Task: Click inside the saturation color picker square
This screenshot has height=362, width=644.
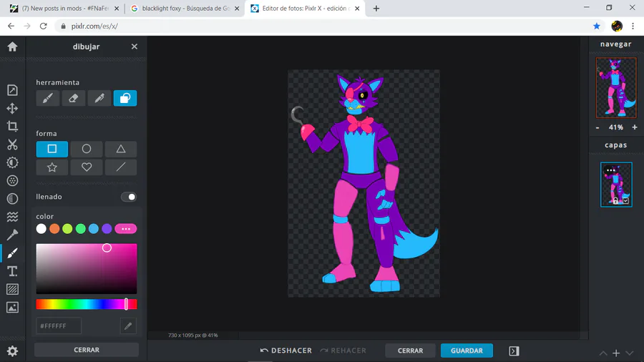Action: point(87,269)
